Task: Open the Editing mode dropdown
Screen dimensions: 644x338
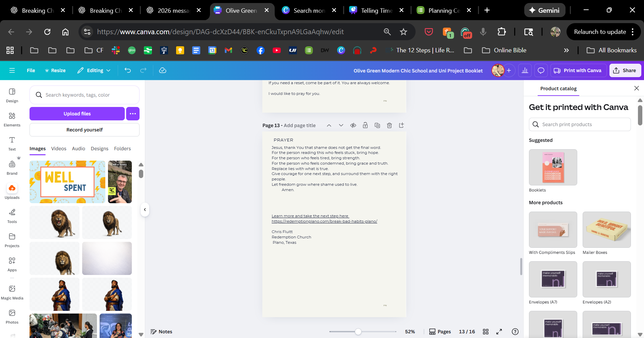Action: 94,70
